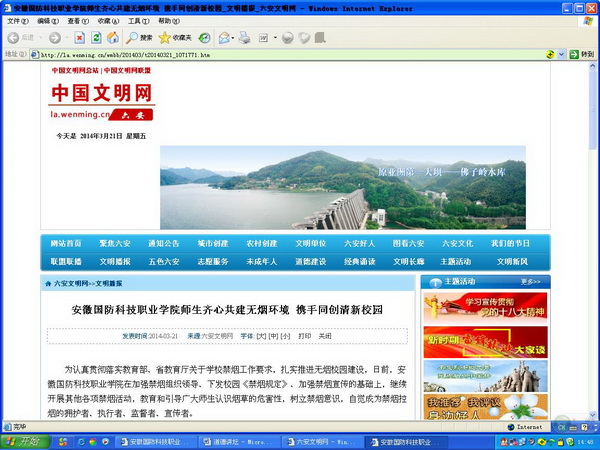
Task: Click the 转到 Go button
Action: click(581, 54)
